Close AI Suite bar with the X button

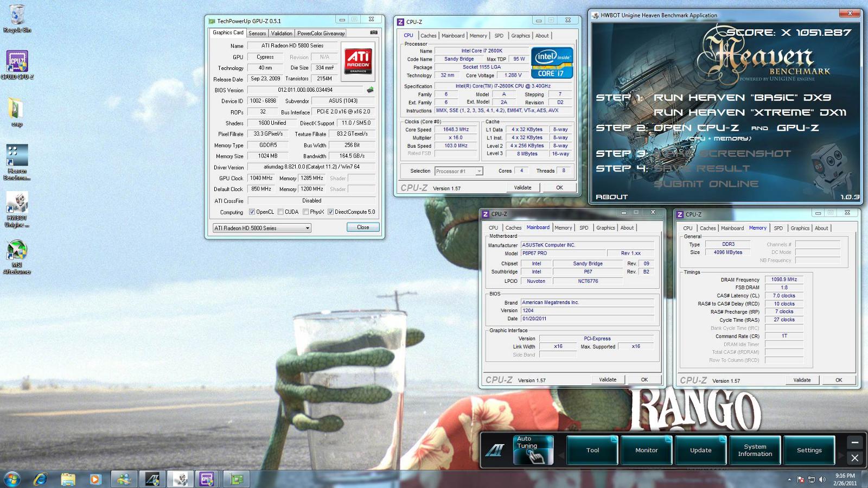855,458
